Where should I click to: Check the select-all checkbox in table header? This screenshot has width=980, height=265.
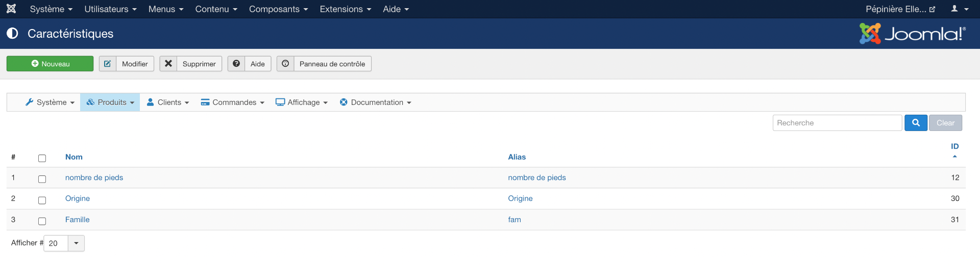42,158
